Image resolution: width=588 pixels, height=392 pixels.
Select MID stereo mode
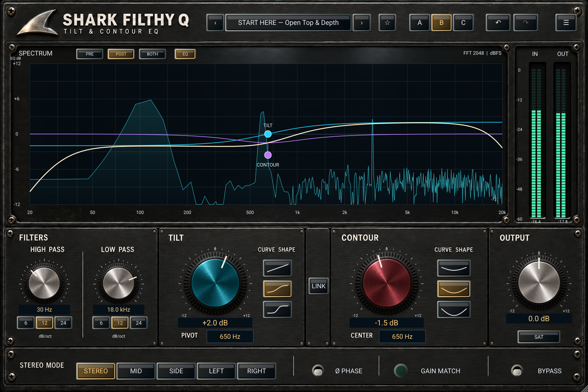[x=136, y=371]
